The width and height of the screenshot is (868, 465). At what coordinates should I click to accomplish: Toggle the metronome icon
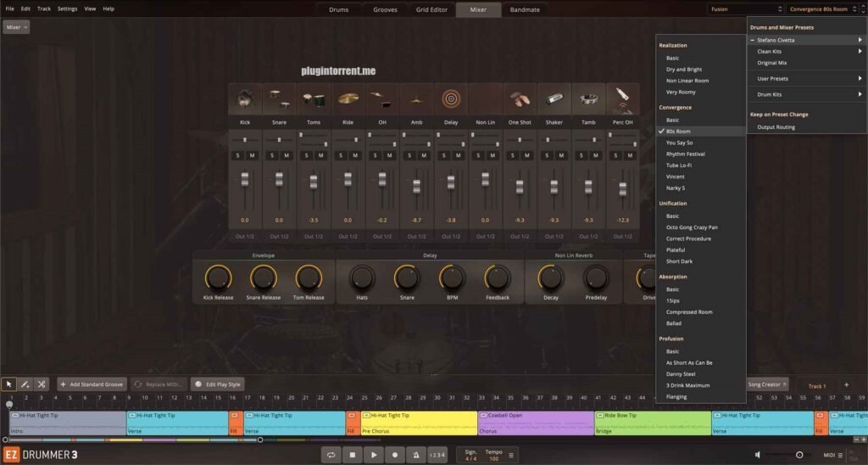click(415, 455)
